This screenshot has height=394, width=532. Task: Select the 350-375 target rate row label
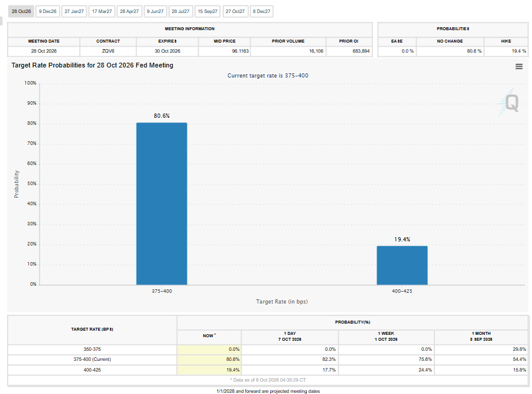pos(92,349)
